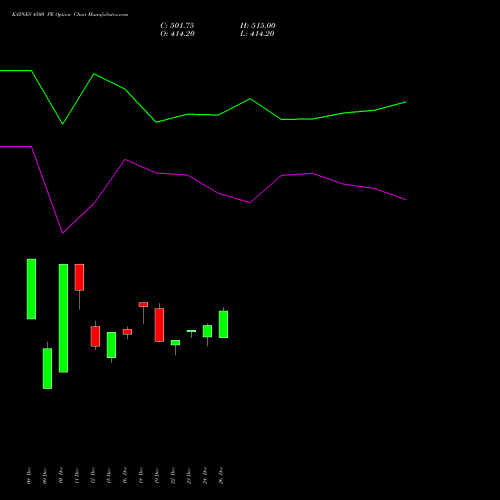Viewport: 500px width, 500px height.
Task: Click the 22 Dec date label
Action: [173, 476]
